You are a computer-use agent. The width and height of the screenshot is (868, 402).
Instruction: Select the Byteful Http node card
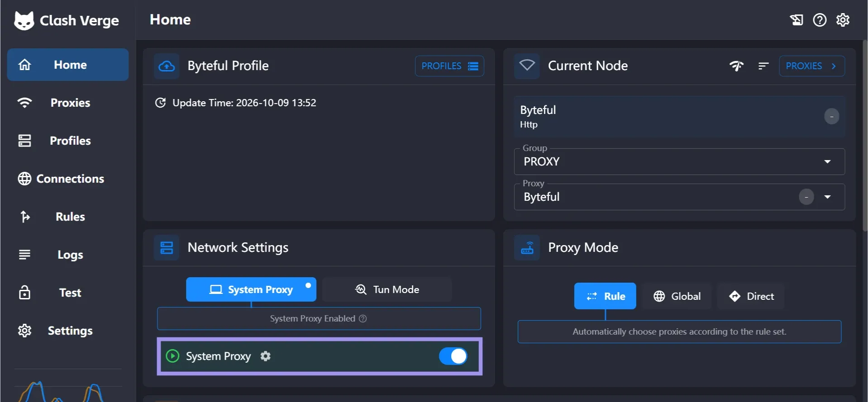click(x=679, y=117)
